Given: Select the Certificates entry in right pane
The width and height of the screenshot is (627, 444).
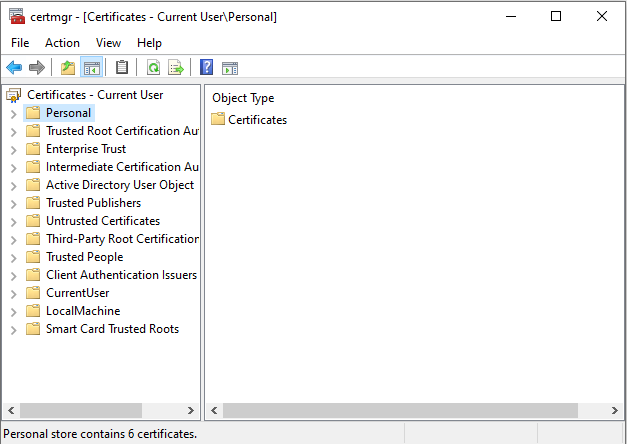Looking at the screenshot, I should tap(258, 120).
